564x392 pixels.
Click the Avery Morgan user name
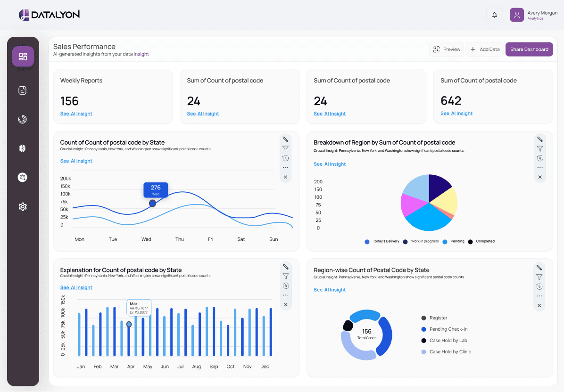(542, 13)
